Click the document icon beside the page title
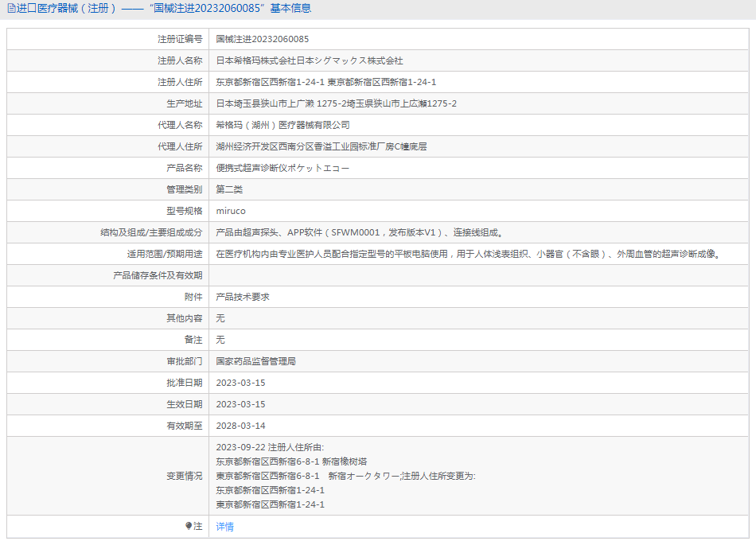 tap(12, 9)
